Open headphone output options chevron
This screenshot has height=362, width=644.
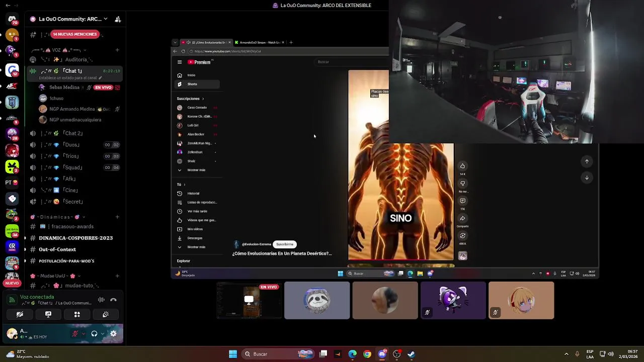point(102,334)
